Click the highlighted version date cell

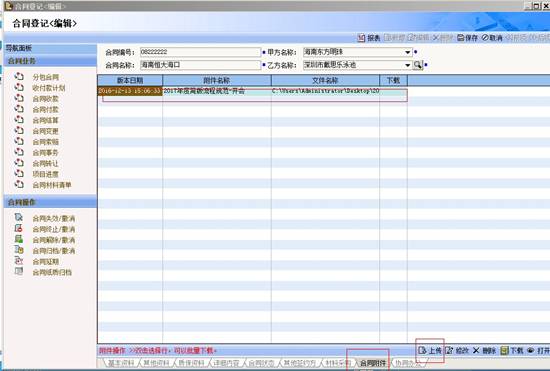[130, 91]
